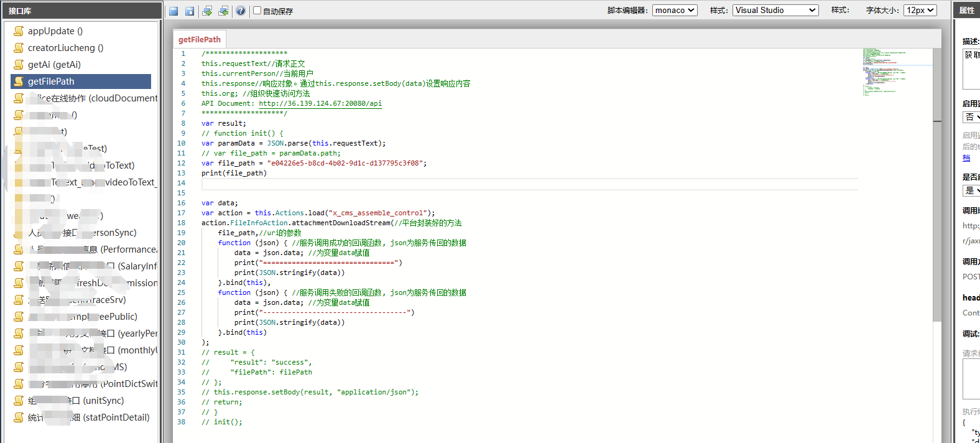Image resolution: width=980 pixels, height=443 pixels.
Task: Click the scroll icon beside creatorLiucheng
Action: point(19,48)
